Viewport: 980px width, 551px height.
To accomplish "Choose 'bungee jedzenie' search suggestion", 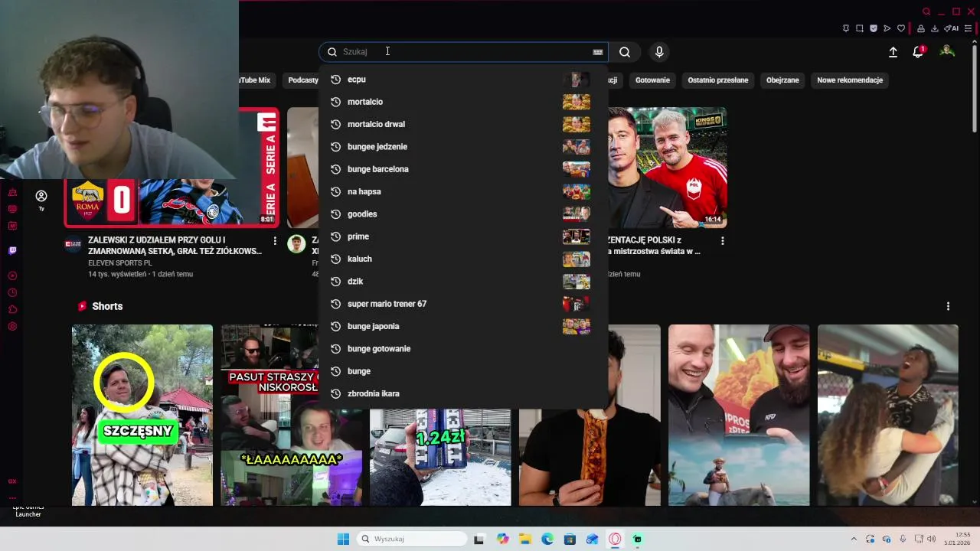I will coord(463,147).
